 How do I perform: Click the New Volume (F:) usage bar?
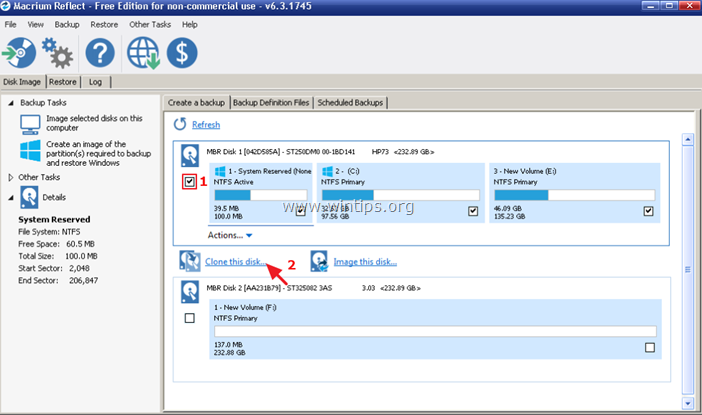435,331
